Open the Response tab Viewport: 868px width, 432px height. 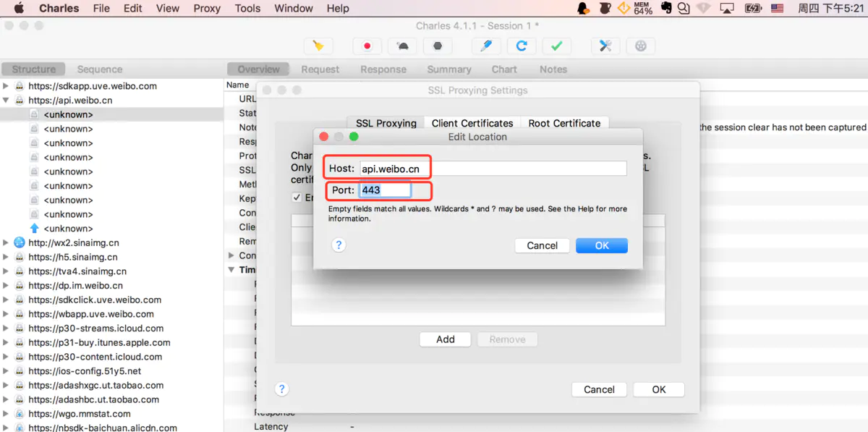383,69
